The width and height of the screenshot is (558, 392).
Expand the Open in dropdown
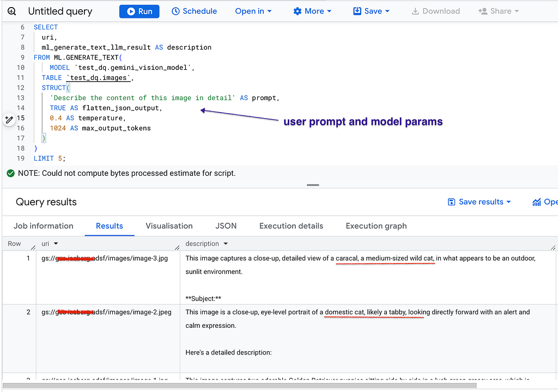[253, 11]
